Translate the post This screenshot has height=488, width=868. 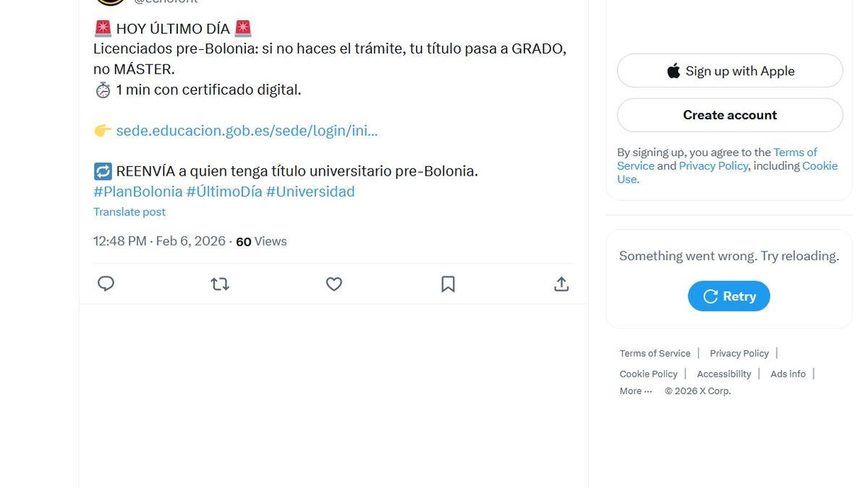(129, 210)
